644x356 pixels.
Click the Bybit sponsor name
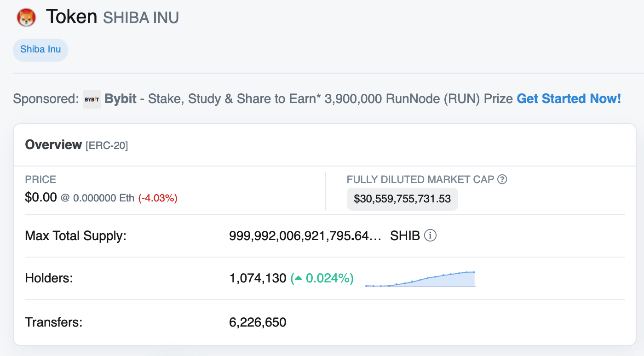pyautogui.click(x=121, y=99)
